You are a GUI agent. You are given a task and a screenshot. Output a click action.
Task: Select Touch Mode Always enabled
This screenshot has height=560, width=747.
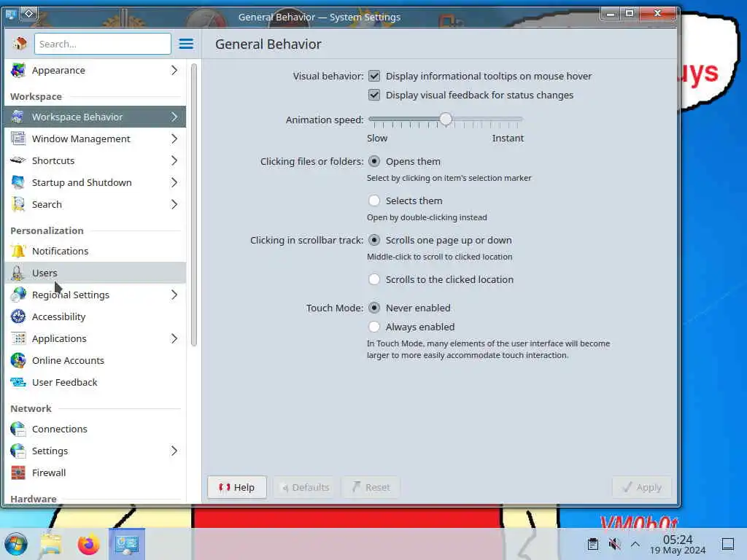click(374, 327)
